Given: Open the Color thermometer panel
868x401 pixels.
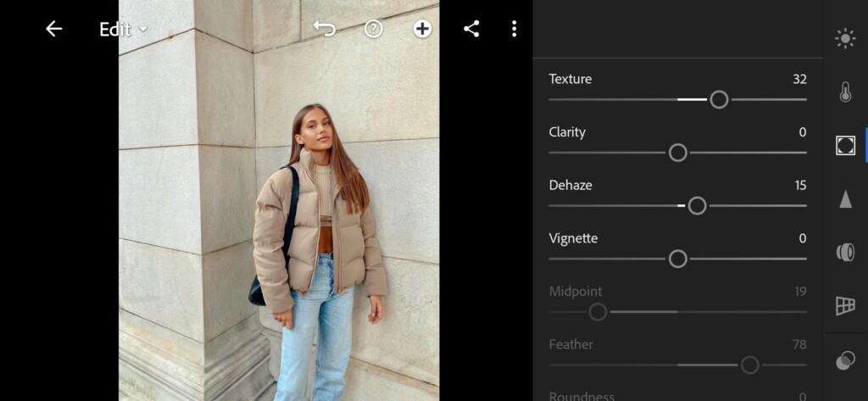Looking at the screenshot, I should [x=845, y=92].
